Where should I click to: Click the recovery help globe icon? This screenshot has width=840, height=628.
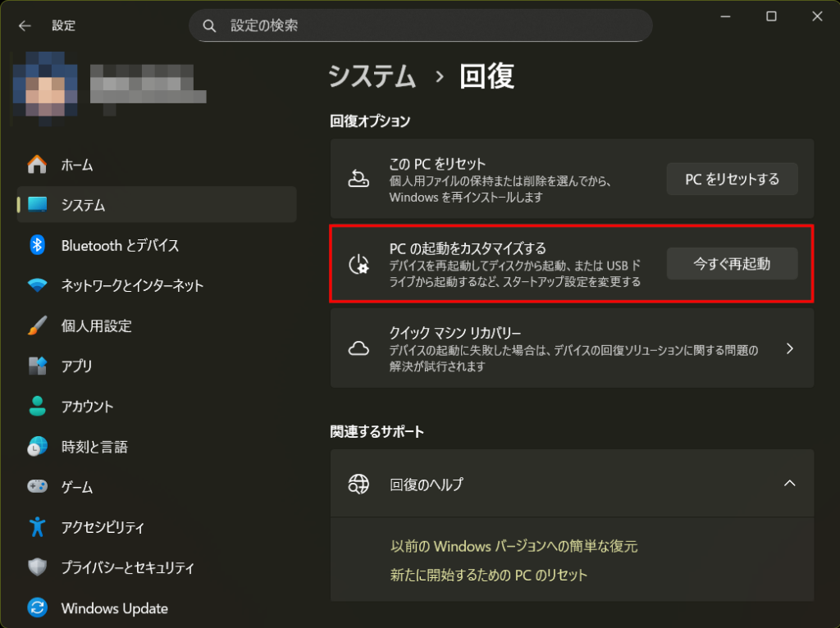coord(358,484)
